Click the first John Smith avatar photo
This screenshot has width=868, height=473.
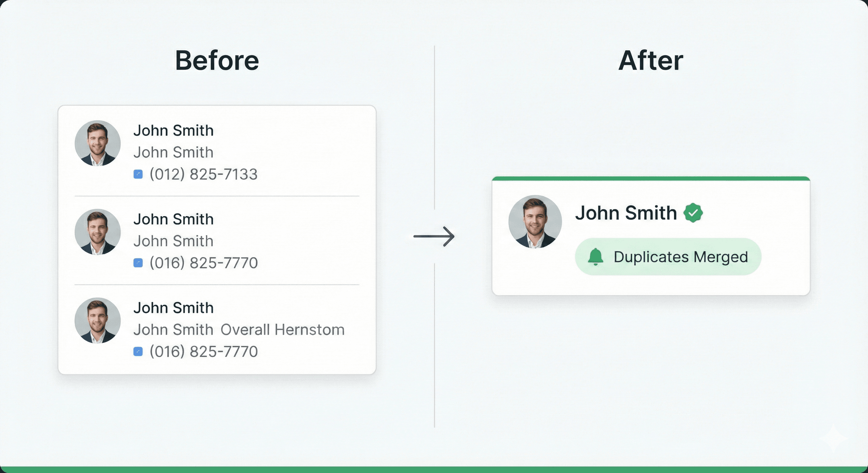pyautogui.click(x=98, y=143)
